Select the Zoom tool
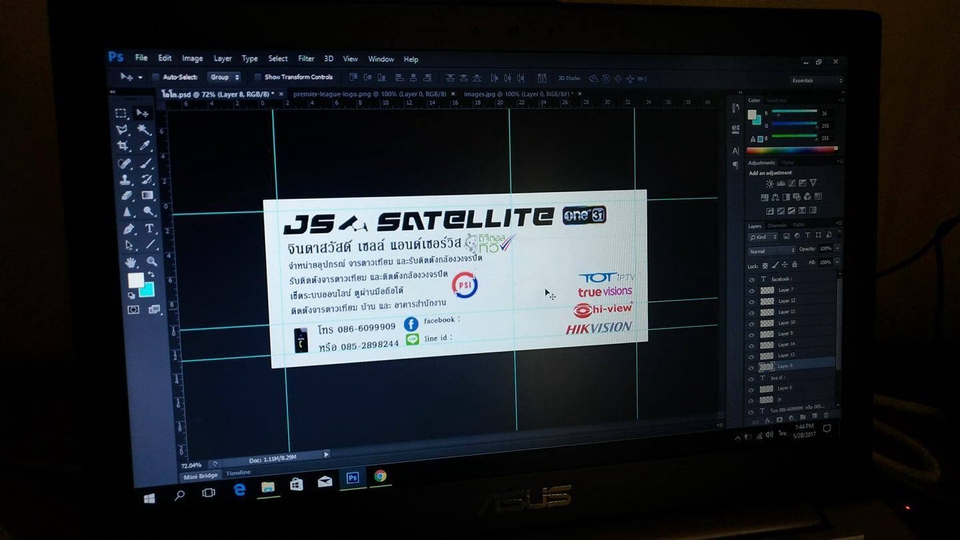 pyautogui.click(x=152, y=261)
